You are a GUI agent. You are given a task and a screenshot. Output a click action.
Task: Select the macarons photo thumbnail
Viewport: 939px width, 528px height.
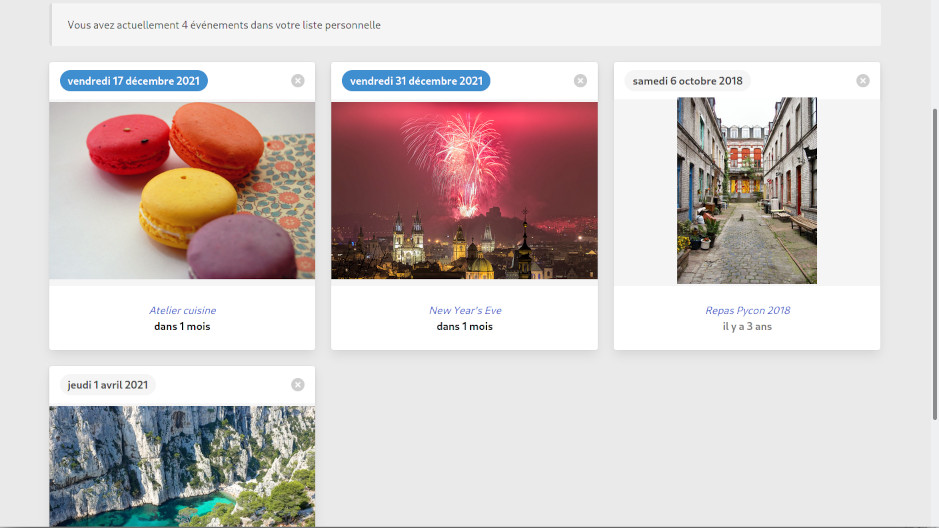coord(182,190)
